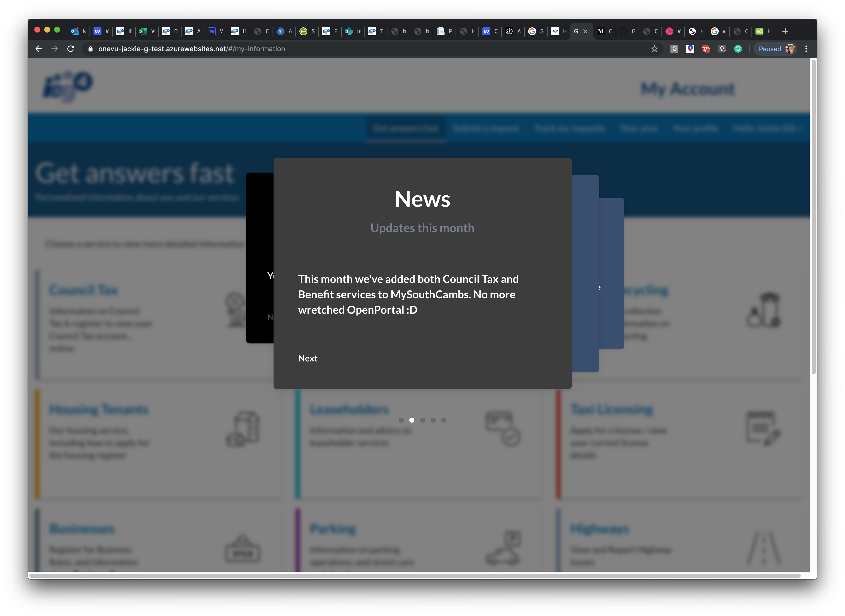The height and width of the screenshot is (616, 845).
Task: Switch to the Dribbble tab
Action: coord(669,31)
